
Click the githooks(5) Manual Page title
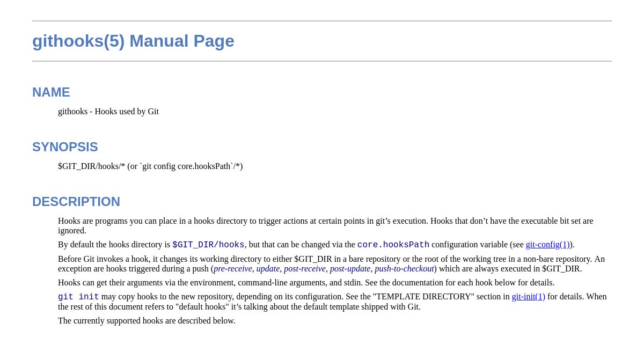133,41
